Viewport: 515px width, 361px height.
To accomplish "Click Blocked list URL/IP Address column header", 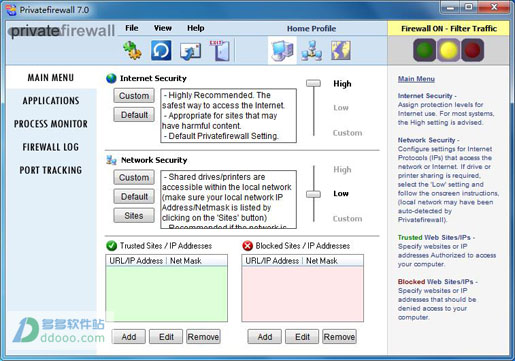I will (272, 261).
